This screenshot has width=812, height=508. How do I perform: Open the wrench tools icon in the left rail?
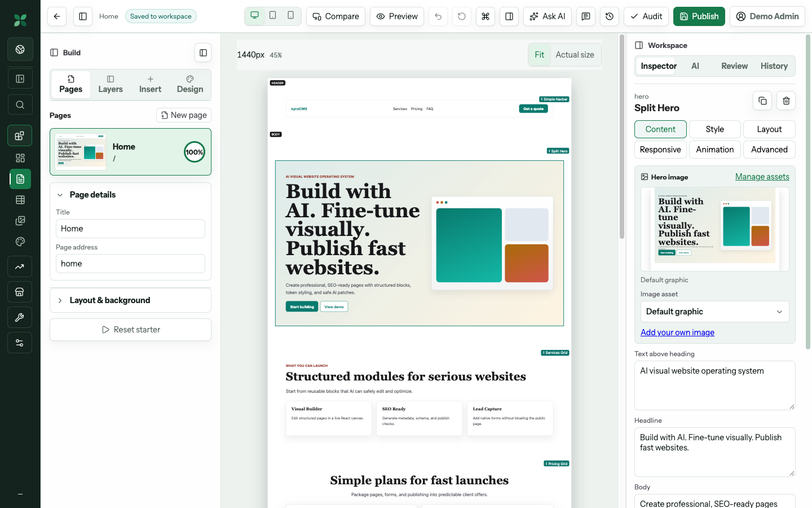pyautogui.click(x=20, y=317)
